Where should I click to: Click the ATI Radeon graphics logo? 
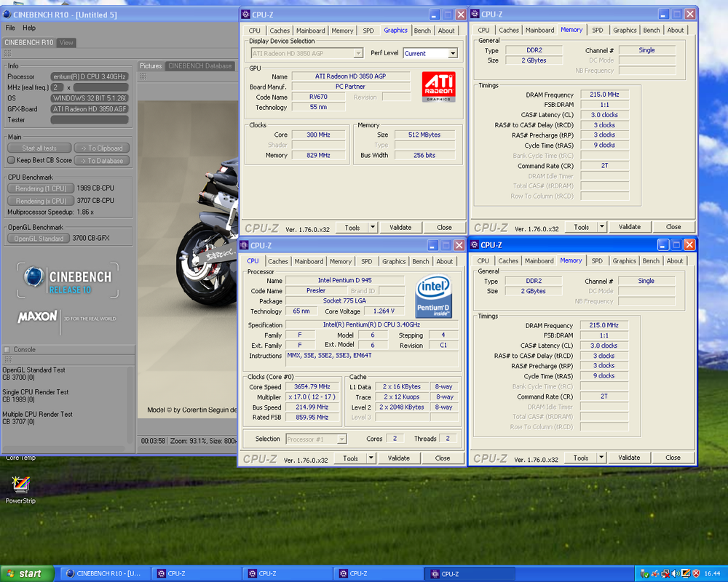point(438,87)
